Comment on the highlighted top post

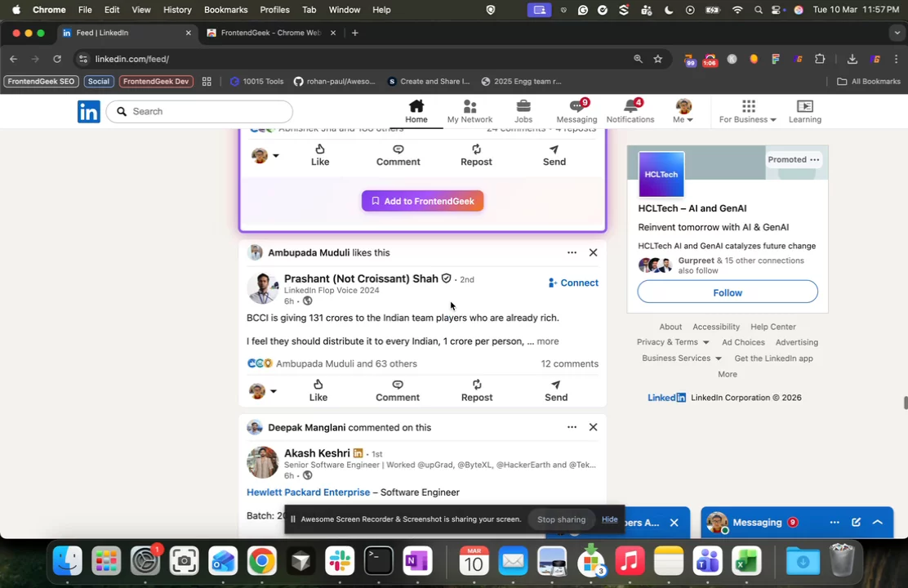[398, 155]
